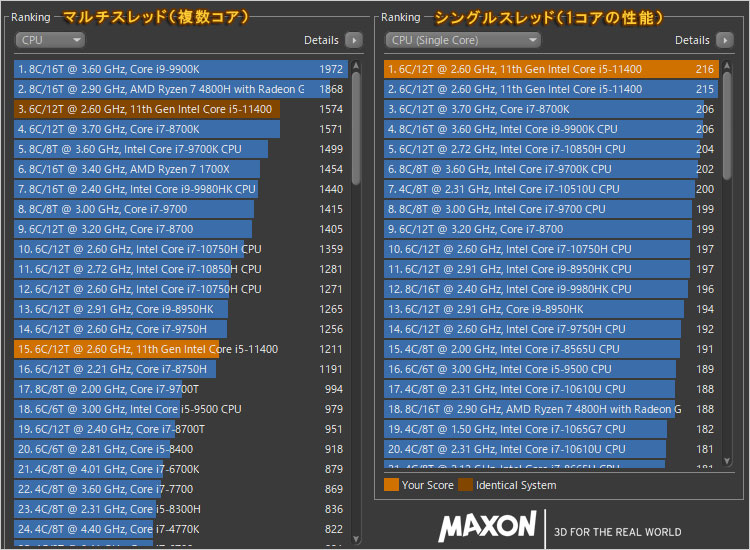Select the Core i5-8300H row
Screen dimensions: 750x550
[181, 509]
